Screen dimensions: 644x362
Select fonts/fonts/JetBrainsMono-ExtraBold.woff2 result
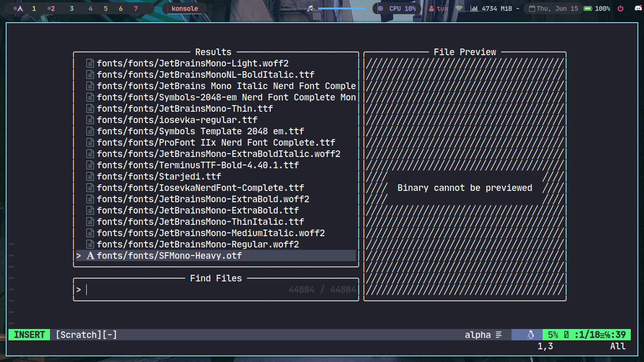click(216, 199)
